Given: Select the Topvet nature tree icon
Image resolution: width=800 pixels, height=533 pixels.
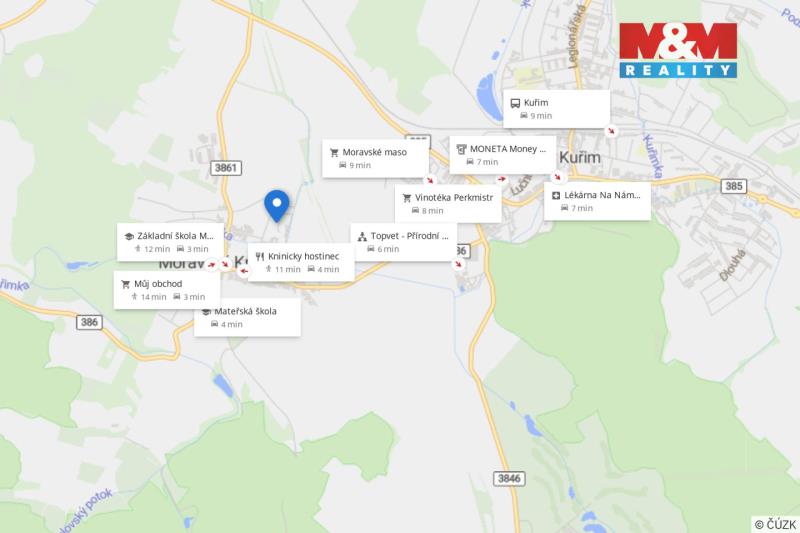Looking at the screenshot, I should [362, 236].
